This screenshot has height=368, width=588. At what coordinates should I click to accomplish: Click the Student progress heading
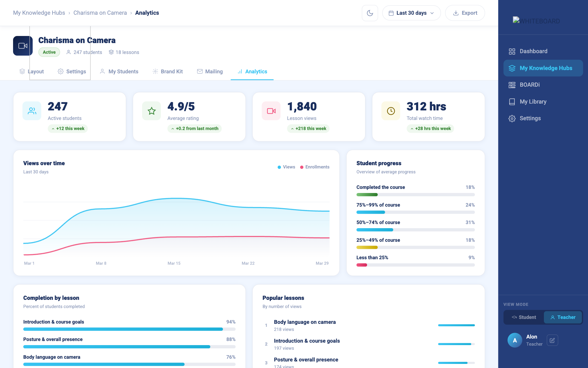pos(379,163)
